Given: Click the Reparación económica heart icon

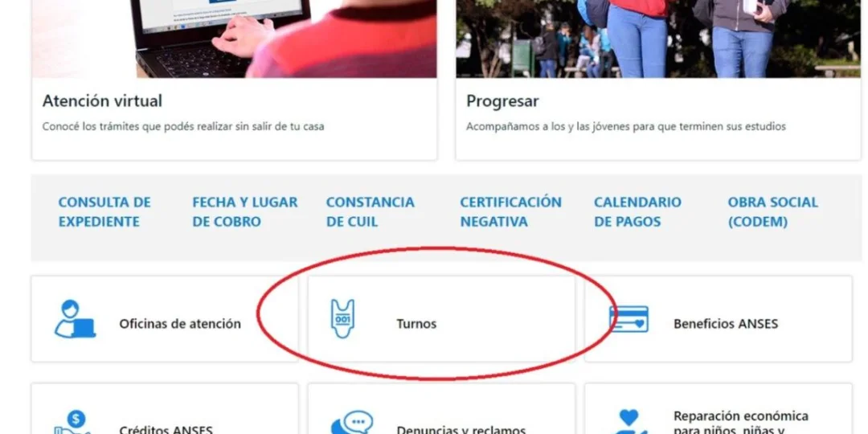Looking at the screenshot, I should coord(628,422).
